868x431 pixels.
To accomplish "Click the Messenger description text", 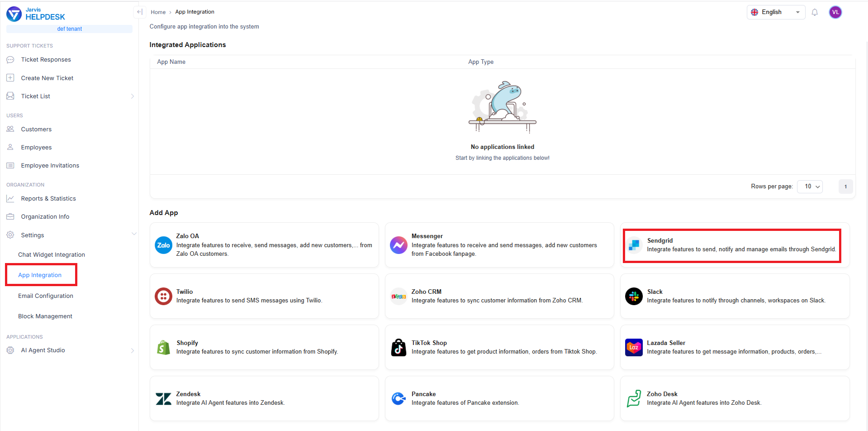I will click(x=504, y=249).
